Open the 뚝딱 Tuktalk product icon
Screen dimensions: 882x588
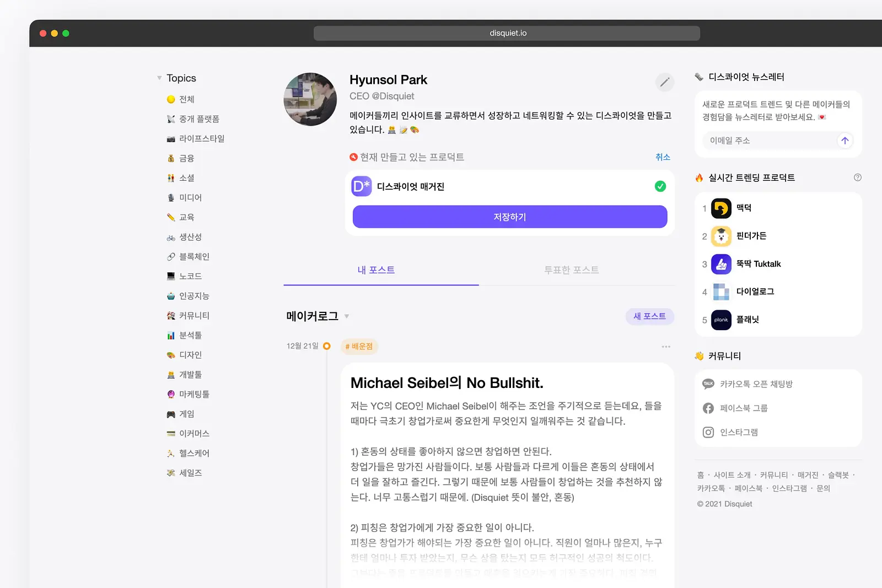[x=721, y=264]
